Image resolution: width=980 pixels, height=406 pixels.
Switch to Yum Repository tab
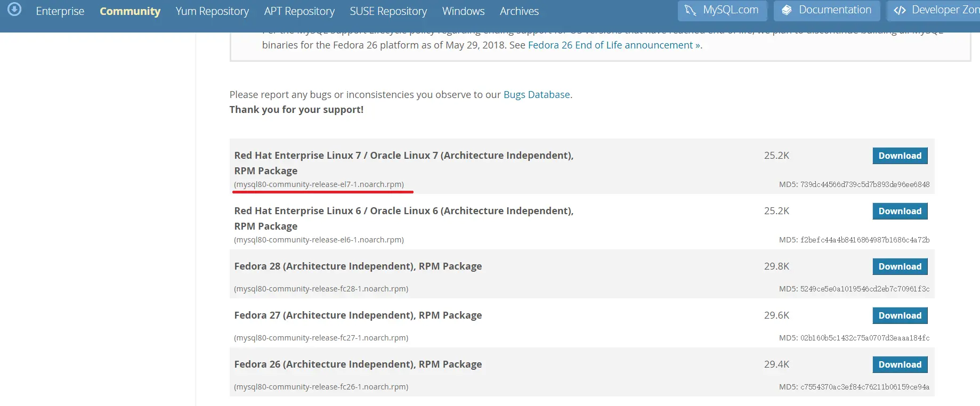point(212,11)
